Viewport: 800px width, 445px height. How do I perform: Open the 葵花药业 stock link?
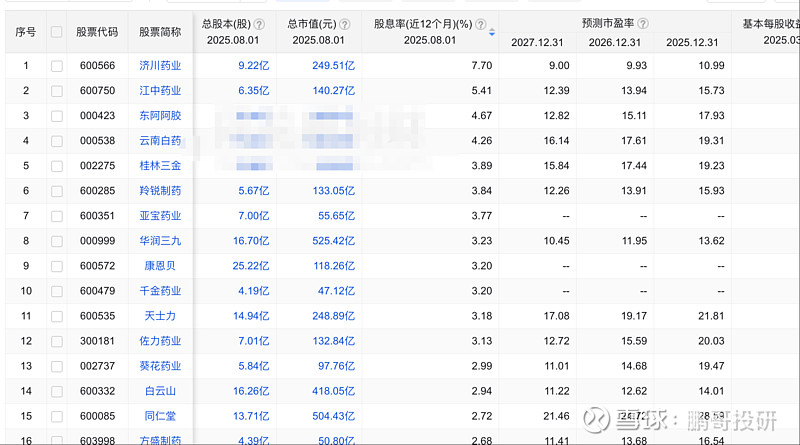click(160, 365)
